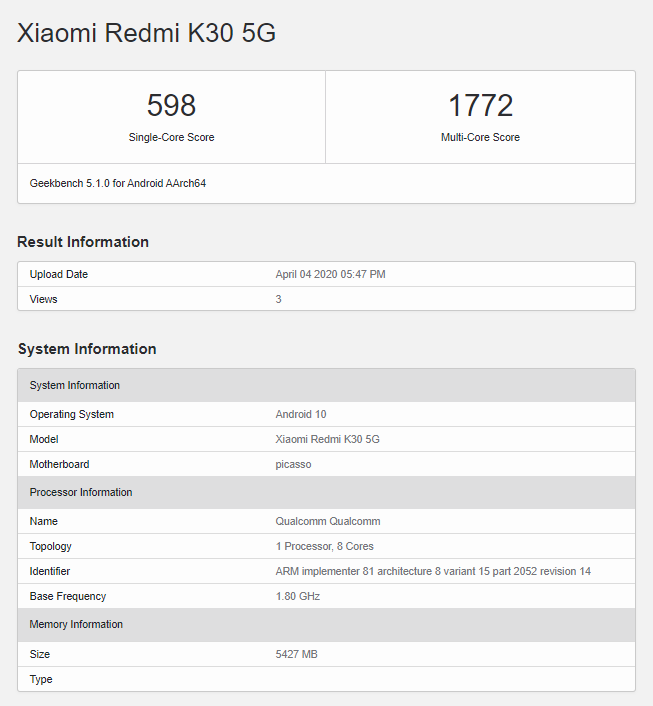Viewport: 653px width, 706px height.
Task: Select the motherboard value picasso
Action: pyautogui.click(x=293, y=464)
